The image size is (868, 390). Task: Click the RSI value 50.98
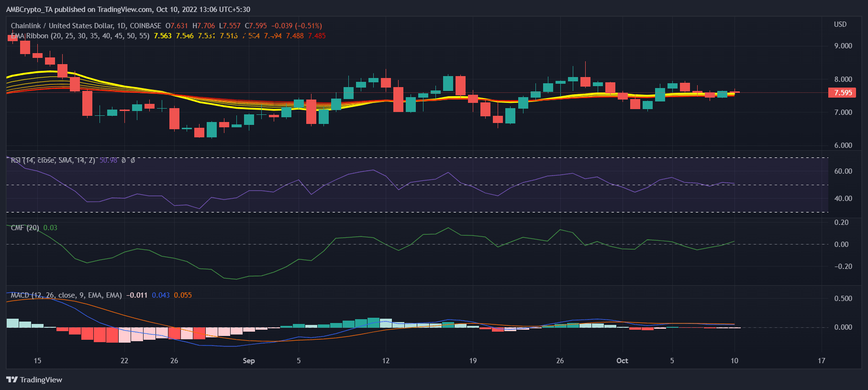(108, 160)
